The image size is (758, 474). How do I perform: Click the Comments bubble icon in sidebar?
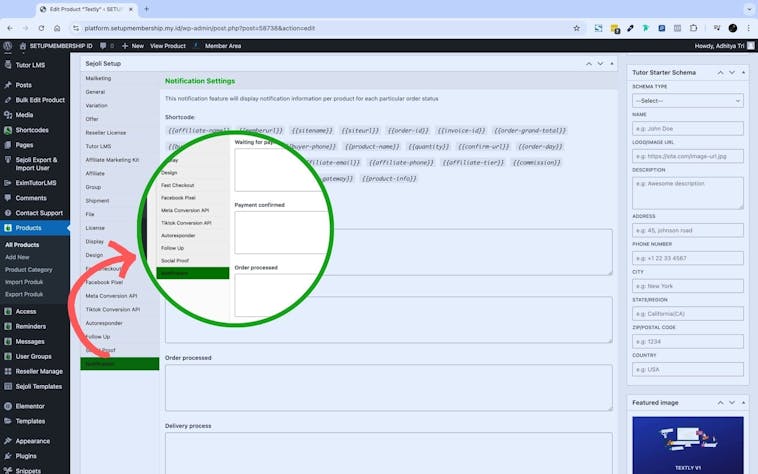tap(8, 198)
